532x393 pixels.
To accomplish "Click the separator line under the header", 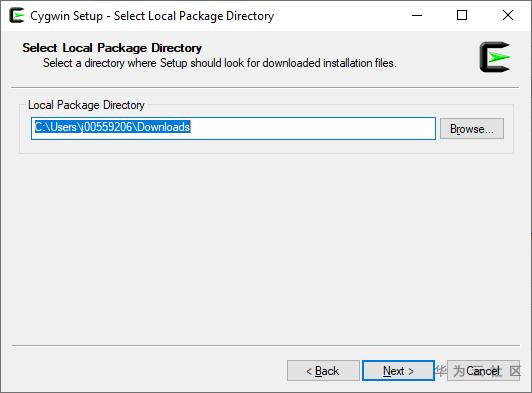I will pyautogui.click(x=265, y=88).
